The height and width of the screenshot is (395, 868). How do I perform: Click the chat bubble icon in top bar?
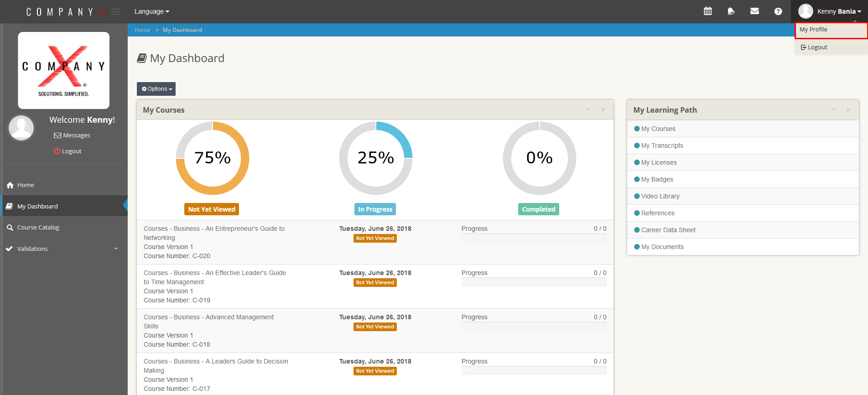pyautogui.click(x=731, y=11)
